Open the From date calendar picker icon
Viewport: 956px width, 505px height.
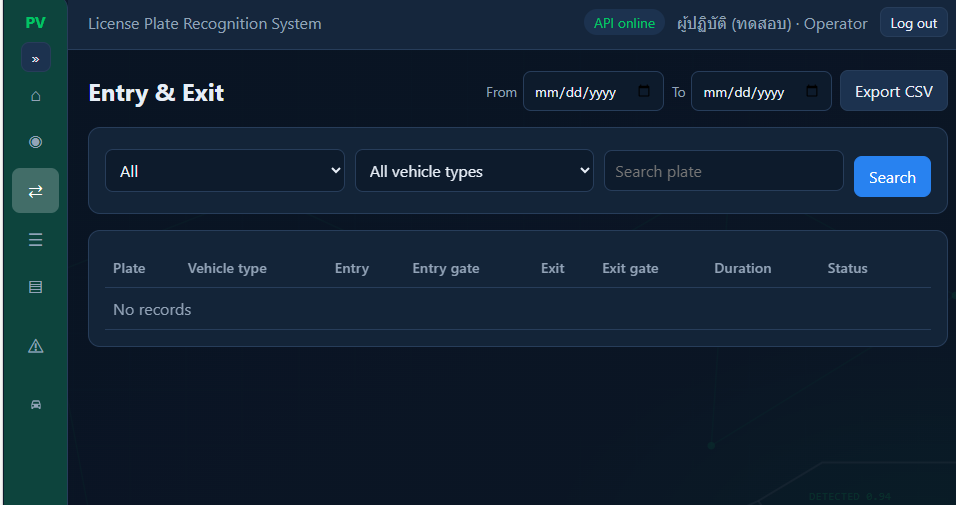(644, 91)
